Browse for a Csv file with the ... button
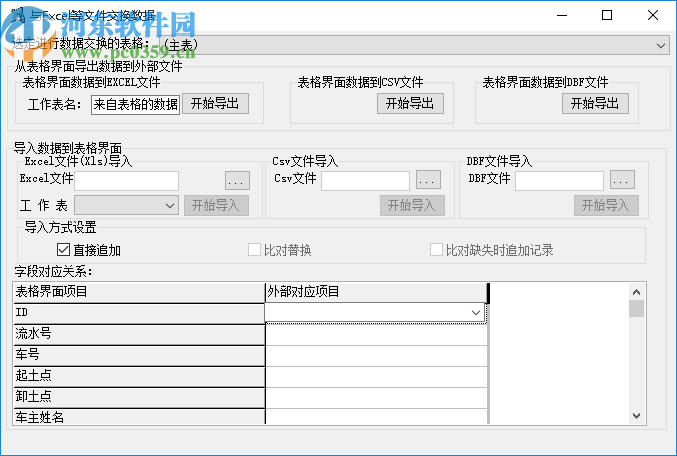The image size is (677, 456). click(x=428, y=180)
